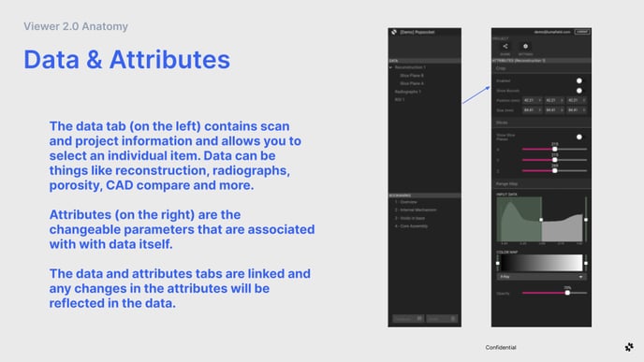The image size is (644, 362).
Task: Click the color map left handle
Action: click(x=498, y=263)
